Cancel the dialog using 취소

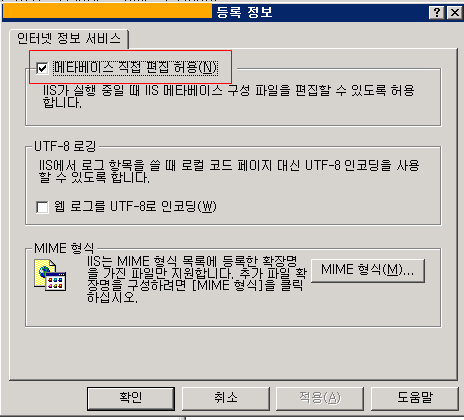coord(226,398)
